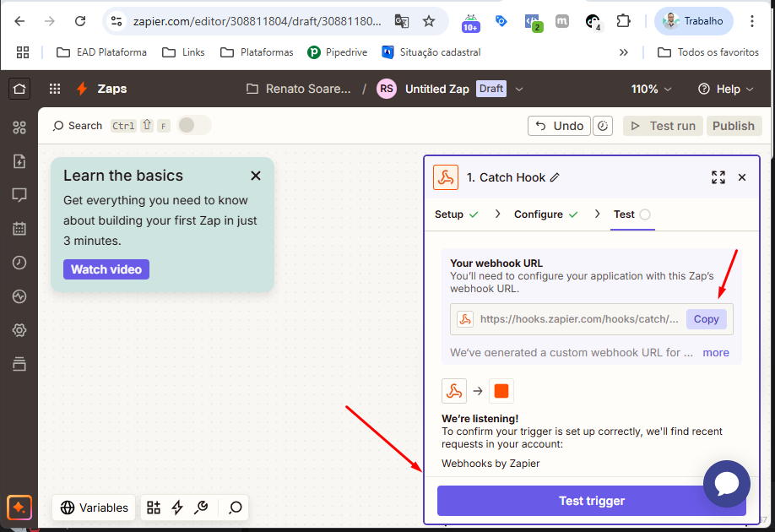Open the chat support bubble

(727, 484)
